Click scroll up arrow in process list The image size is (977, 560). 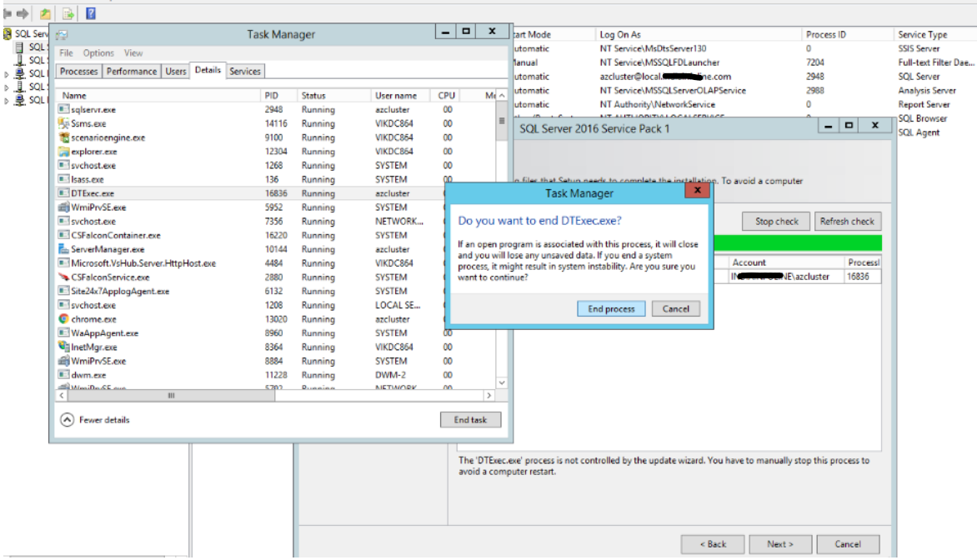click(x=502, y=96)
